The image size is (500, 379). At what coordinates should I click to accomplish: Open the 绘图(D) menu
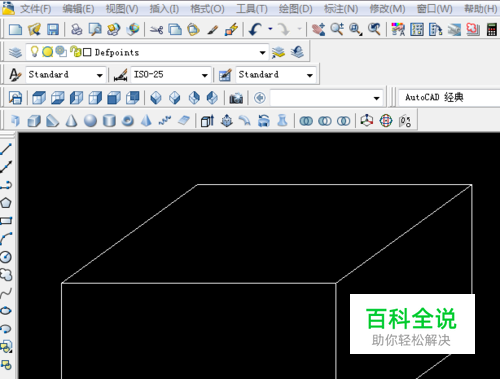pyautogui.click(x=296, y=9)
